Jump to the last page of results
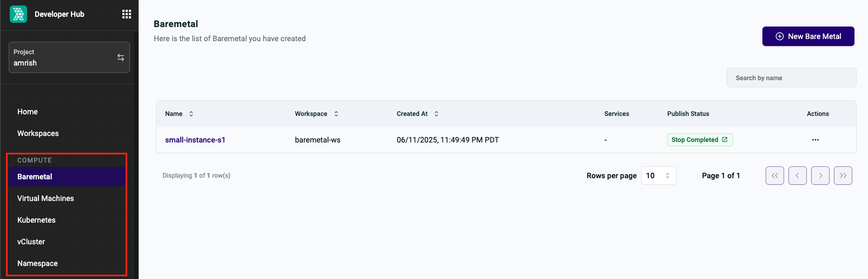The width and height of the screenshot is (868, 279). [x=843, y=176]
